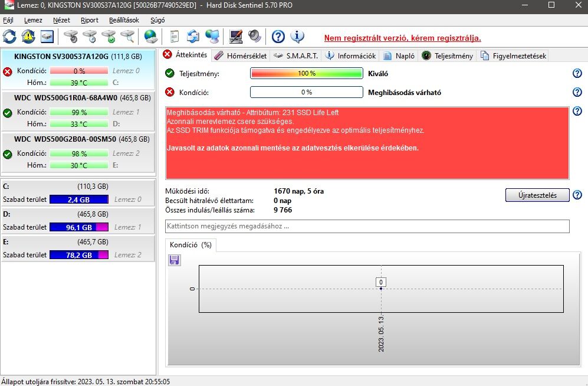Click the disk with stethoscope test icon
This screenshot has height=386, width=588.
click(71, 37)
